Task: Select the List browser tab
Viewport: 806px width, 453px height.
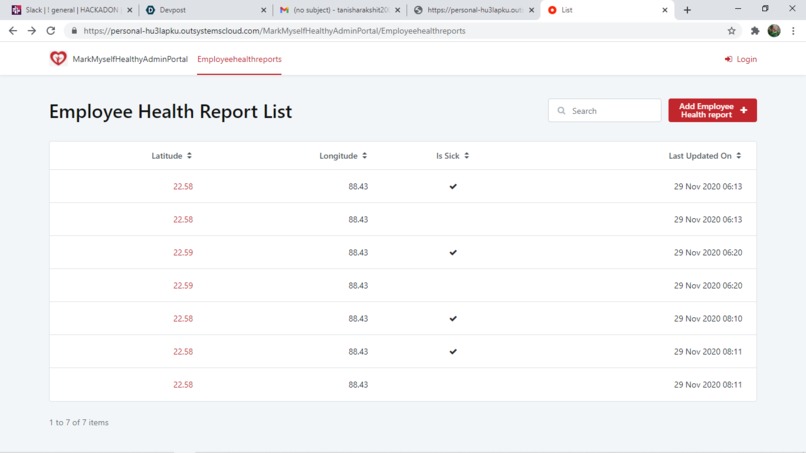Action: (x=606, y=10)
